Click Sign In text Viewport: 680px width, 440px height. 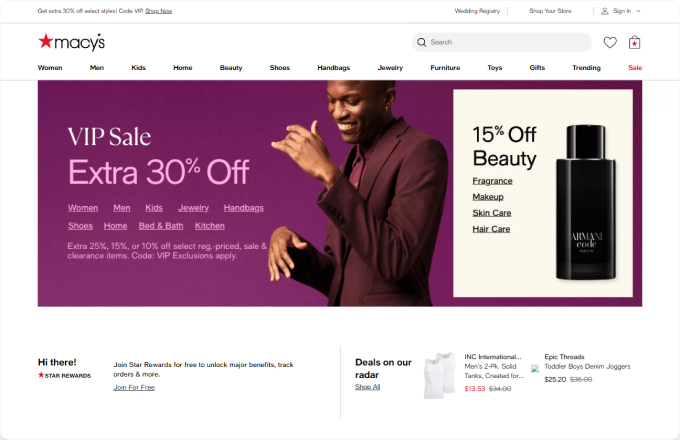(622, 11)
